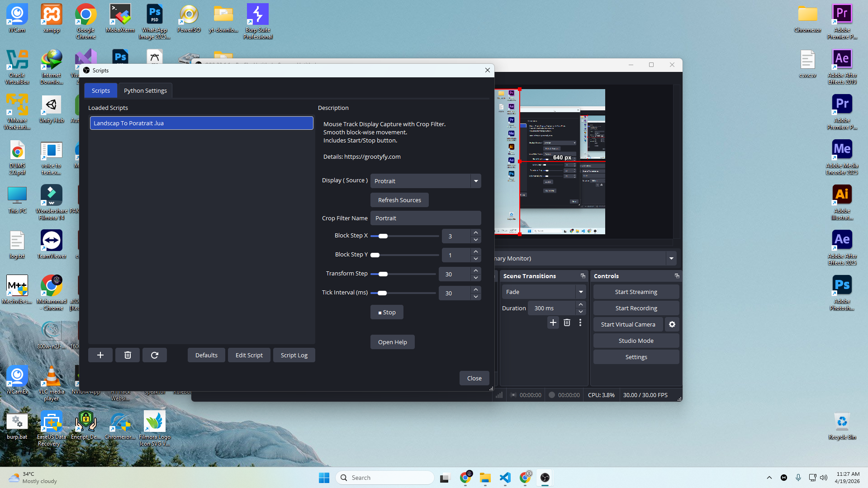Expand the monitor selection dropdown
The image size is (868, 488).
click(671, 258)
